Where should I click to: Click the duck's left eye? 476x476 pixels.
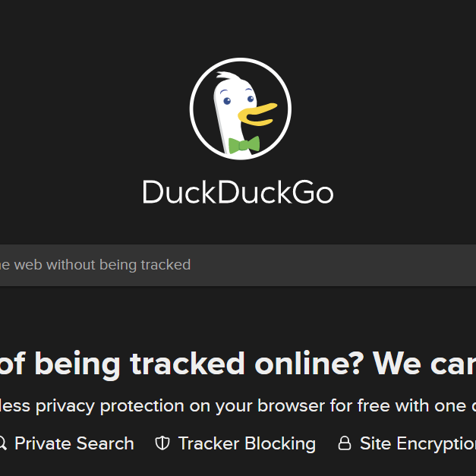point(227,101)
